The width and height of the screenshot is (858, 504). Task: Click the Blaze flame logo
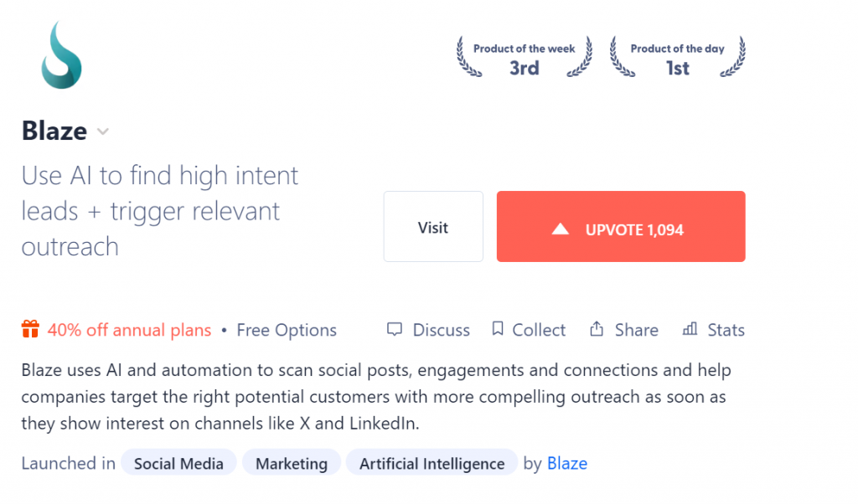pyautogui.click(x=61, y=55)
